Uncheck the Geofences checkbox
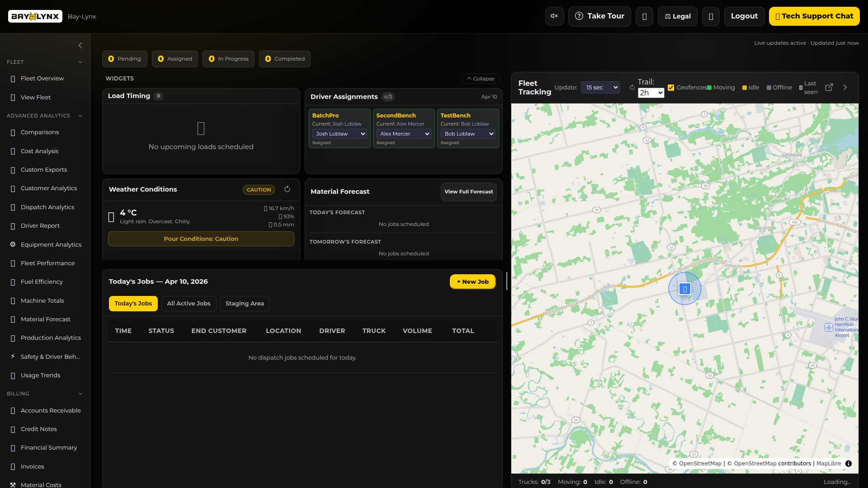 pos(671,87)
